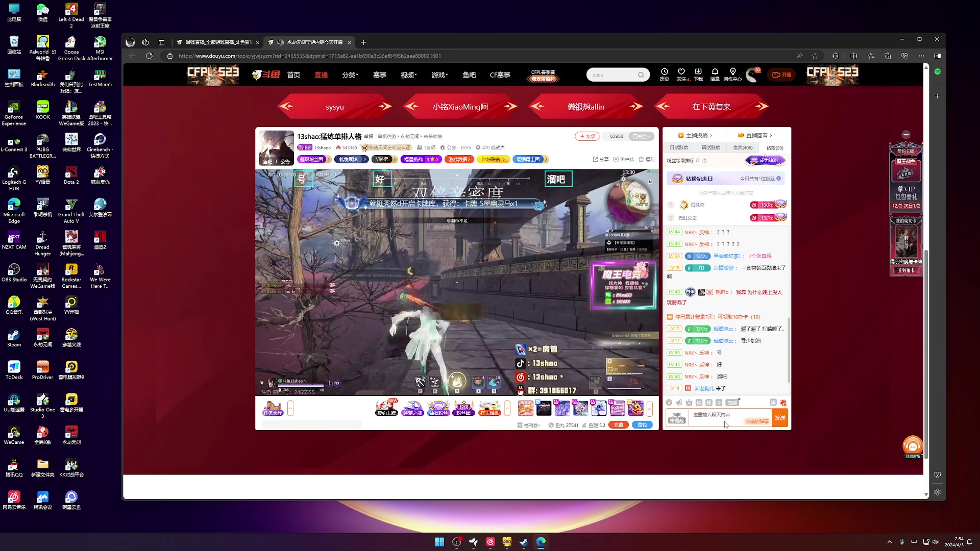980x551 pixels.
Task: Switch to the 赛事 nav item
Action: click(x=380, y=75)
